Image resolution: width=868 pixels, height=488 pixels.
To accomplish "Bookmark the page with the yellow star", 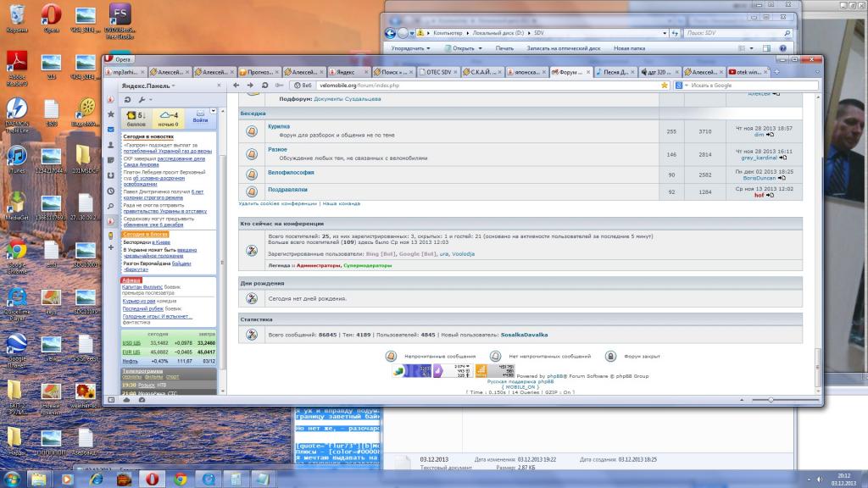I will 665,86.
